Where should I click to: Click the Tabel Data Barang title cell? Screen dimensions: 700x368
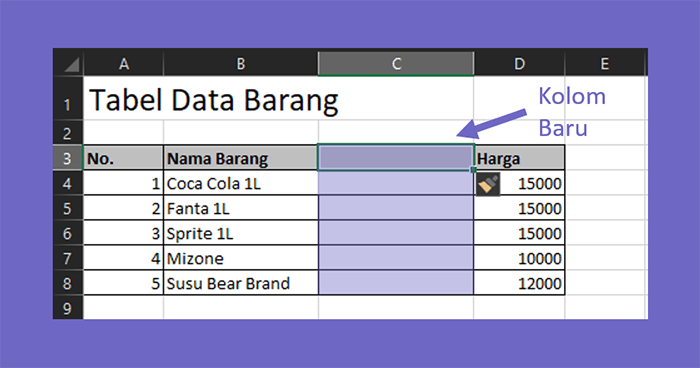tap(213, 98)
